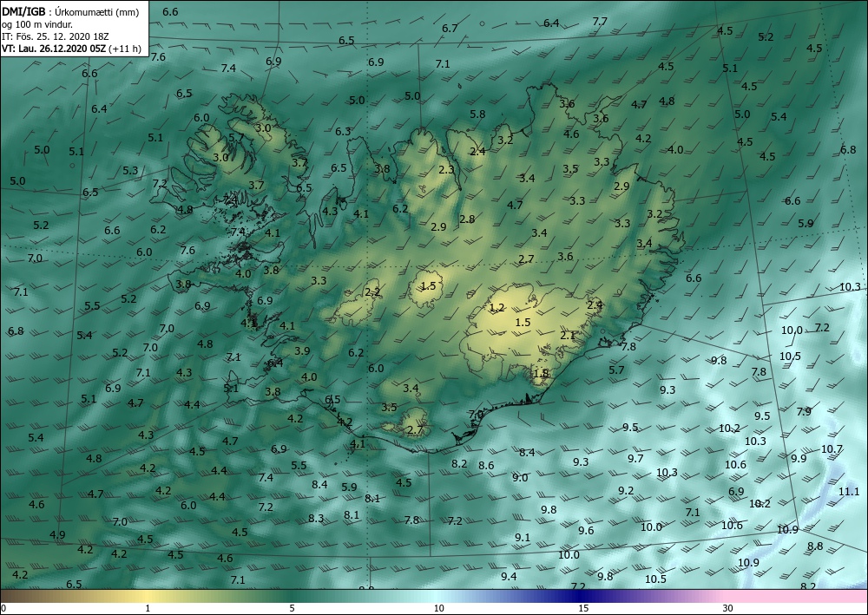Click the '(+11 h)' forecast offset text
868x615 pixels.
[x=126, y=49]
